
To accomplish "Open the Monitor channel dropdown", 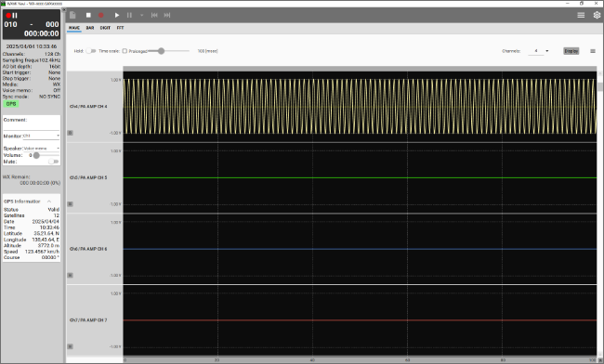I will [41, 136].
